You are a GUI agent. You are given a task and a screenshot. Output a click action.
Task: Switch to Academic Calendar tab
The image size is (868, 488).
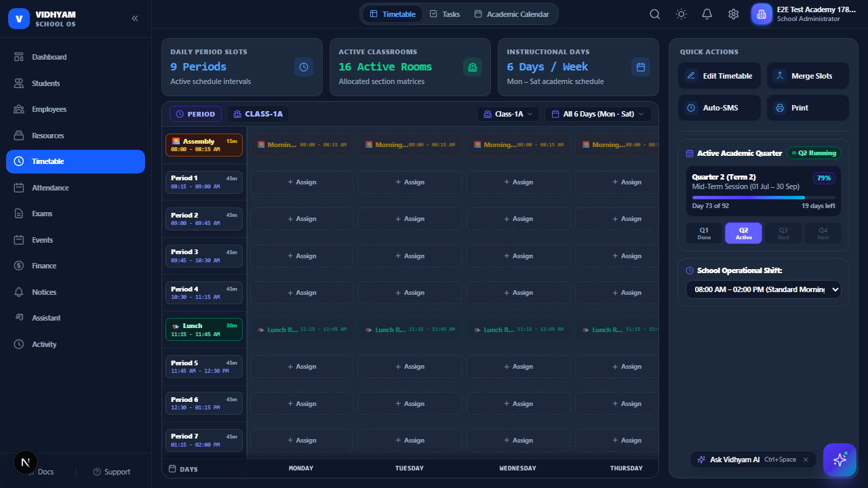click(511, 14)
